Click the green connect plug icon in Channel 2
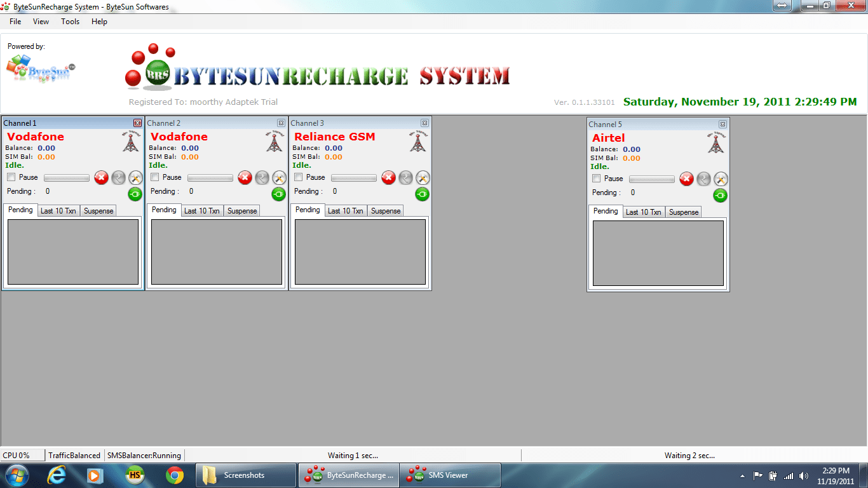Viewport: 868px width, 488px height. click(279, 194)
